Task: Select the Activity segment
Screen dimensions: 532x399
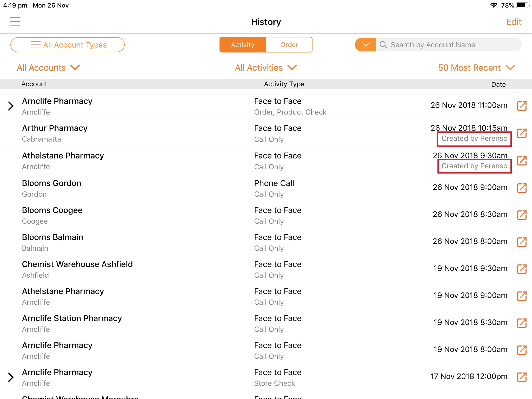Action: click(x=243, y=45)
